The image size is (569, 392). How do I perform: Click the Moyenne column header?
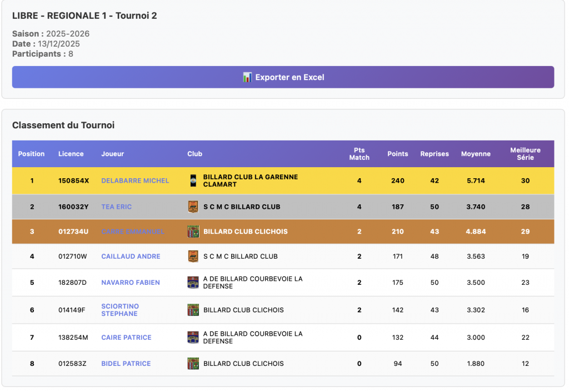pos(476,154)
